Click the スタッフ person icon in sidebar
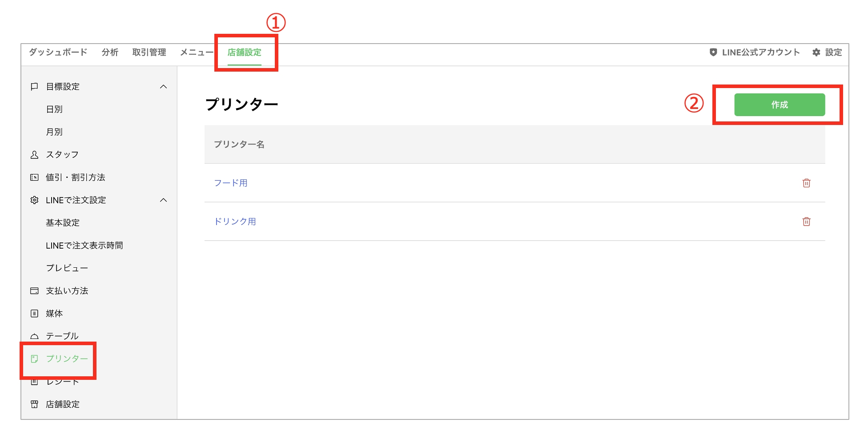868x435 pixels. pos(34,155)
